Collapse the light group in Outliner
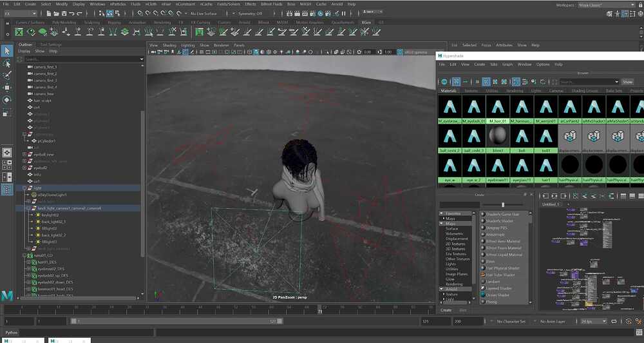Screen dimensions: 644x343 point(24,188)
